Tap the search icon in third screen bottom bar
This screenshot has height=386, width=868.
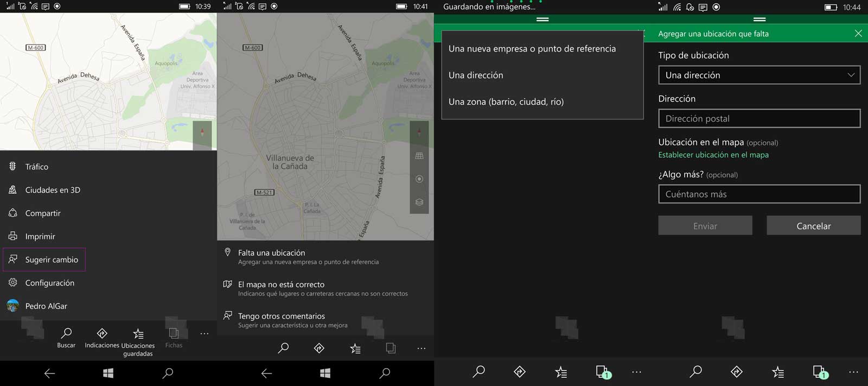click(479, 372)
